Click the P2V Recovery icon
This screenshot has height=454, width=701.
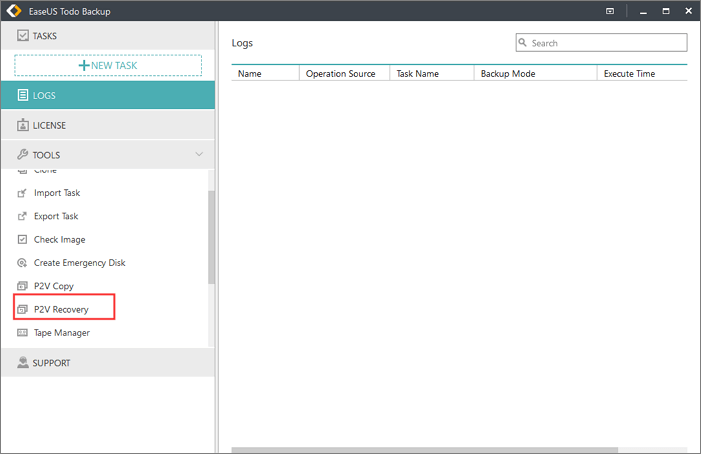(x=23, y=310)
